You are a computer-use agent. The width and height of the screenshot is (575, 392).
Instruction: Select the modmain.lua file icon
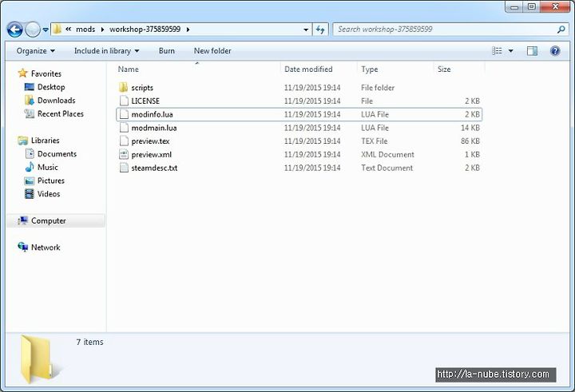[124, 128]
